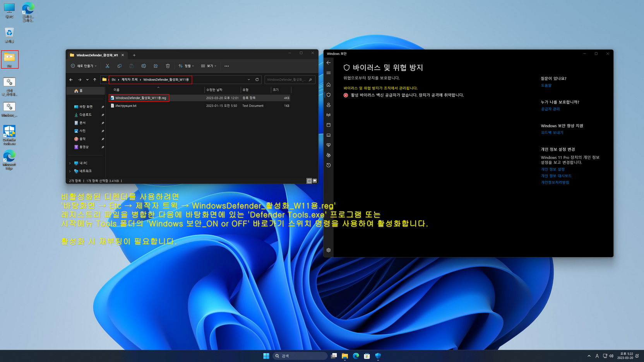
Task: Click 개인 정보 설정 link
Action: [553, 169]
